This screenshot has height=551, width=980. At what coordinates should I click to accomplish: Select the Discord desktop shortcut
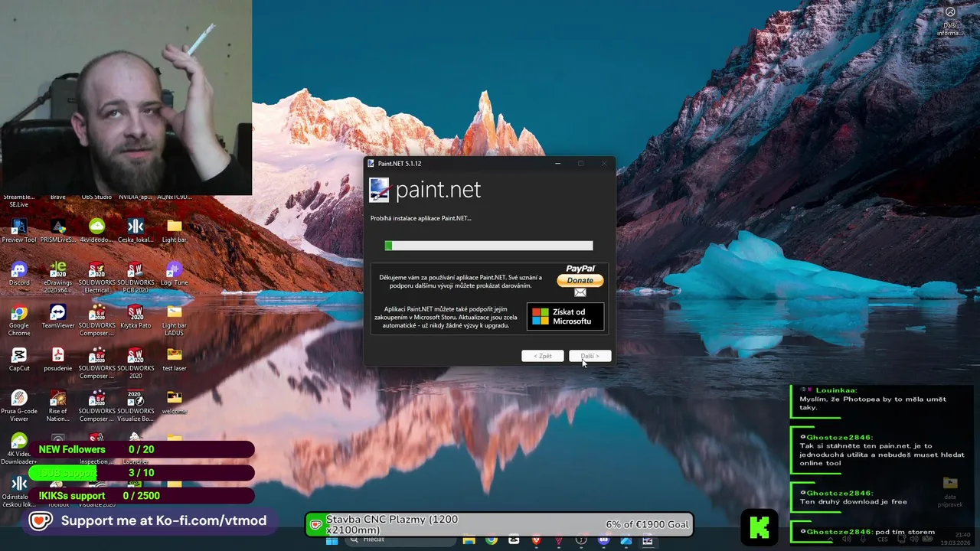click(x=19, y=273)
